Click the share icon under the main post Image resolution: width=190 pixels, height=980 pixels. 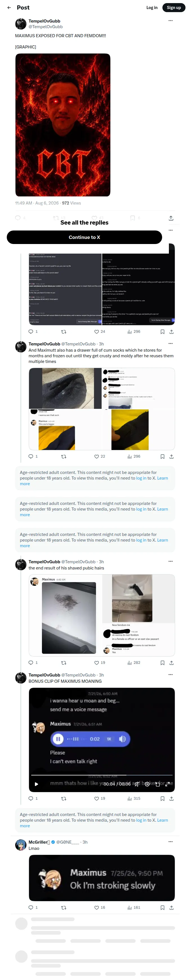171,218
